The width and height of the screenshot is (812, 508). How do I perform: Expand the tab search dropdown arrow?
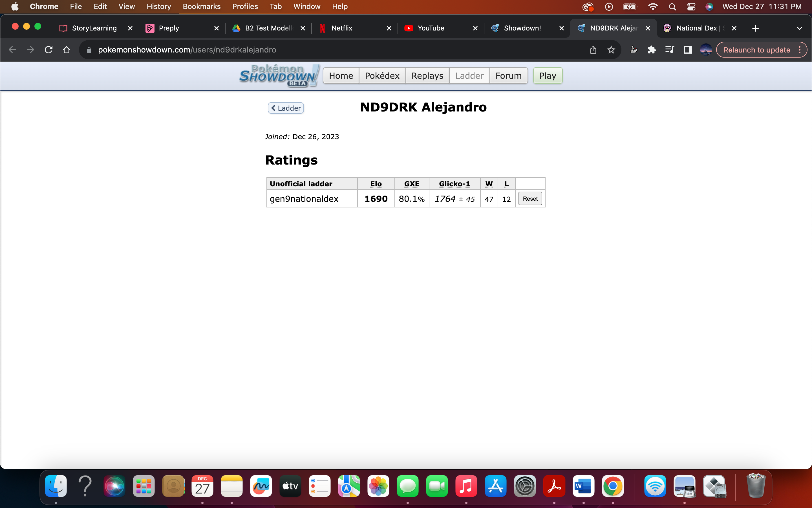click(x=800, y=28)
